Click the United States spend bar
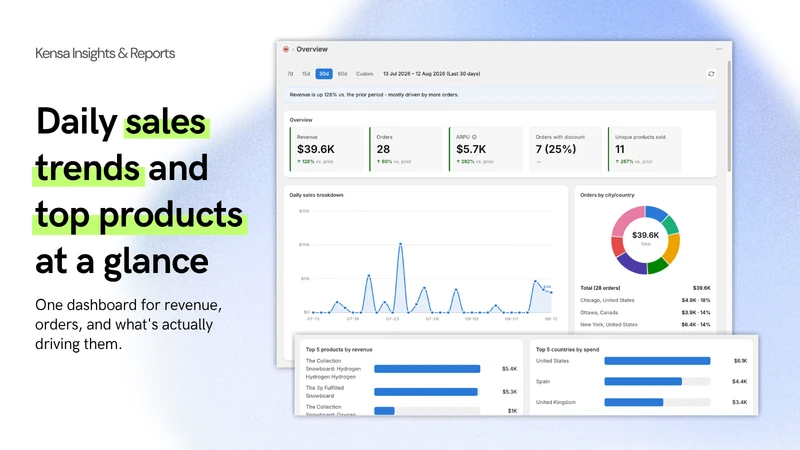The width and height of the screenshot is (800, 450). point(657,361)
